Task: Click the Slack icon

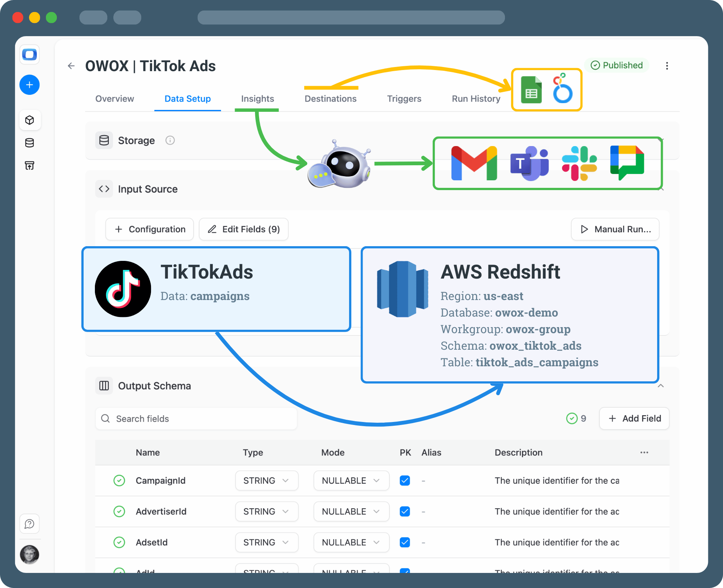Action: point(579,163)
